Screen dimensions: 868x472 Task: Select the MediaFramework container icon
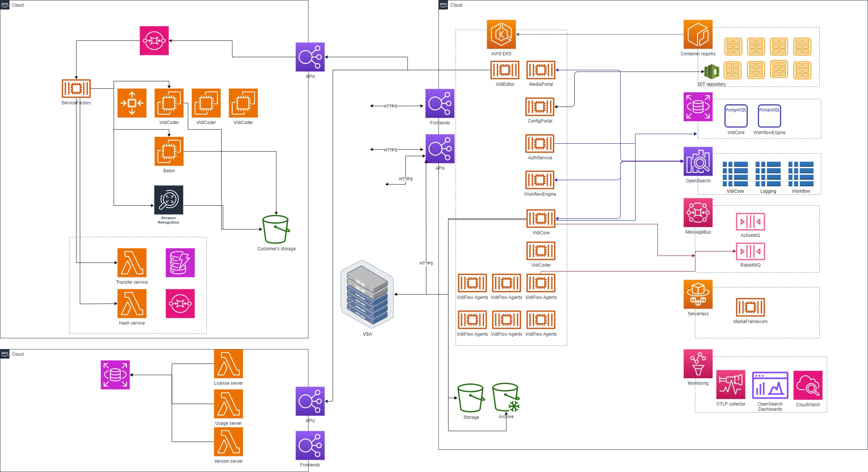point(750,307)
